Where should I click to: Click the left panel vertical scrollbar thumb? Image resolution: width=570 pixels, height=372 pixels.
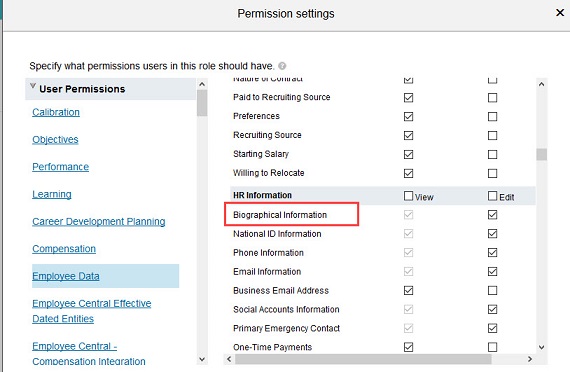click(202, 103)
